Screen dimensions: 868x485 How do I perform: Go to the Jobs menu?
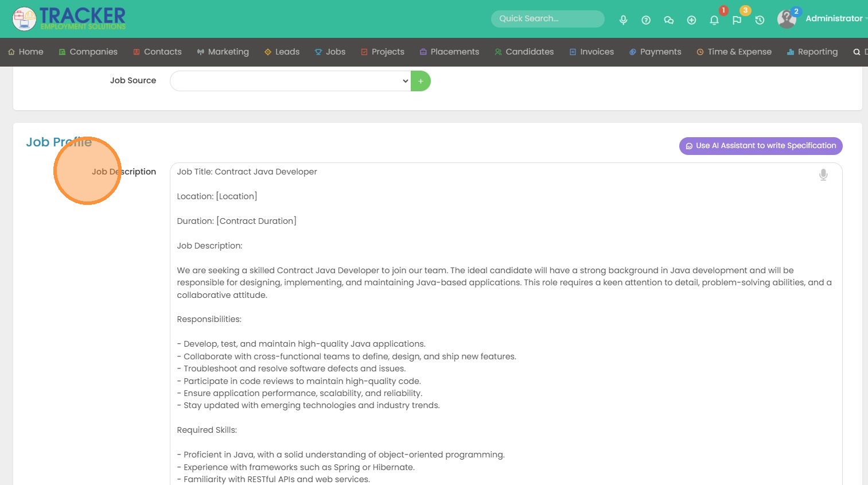click(330, 52)
